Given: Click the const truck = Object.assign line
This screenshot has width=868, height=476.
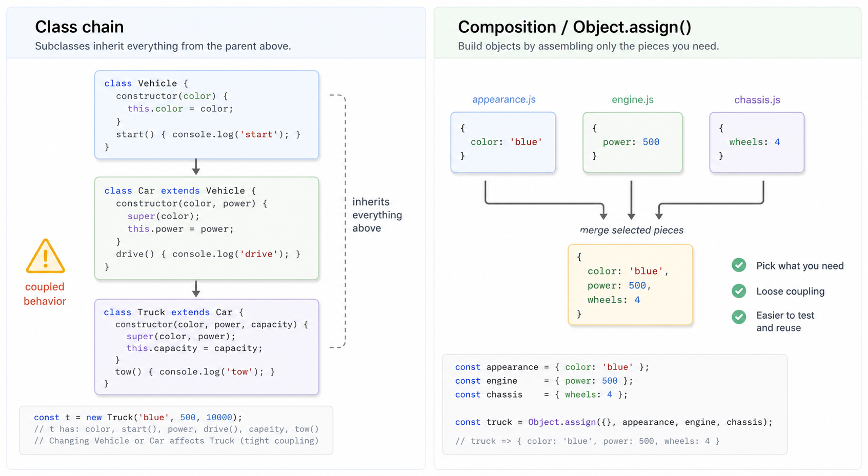Looking at the screenshot, I should (x=614, y=422).
